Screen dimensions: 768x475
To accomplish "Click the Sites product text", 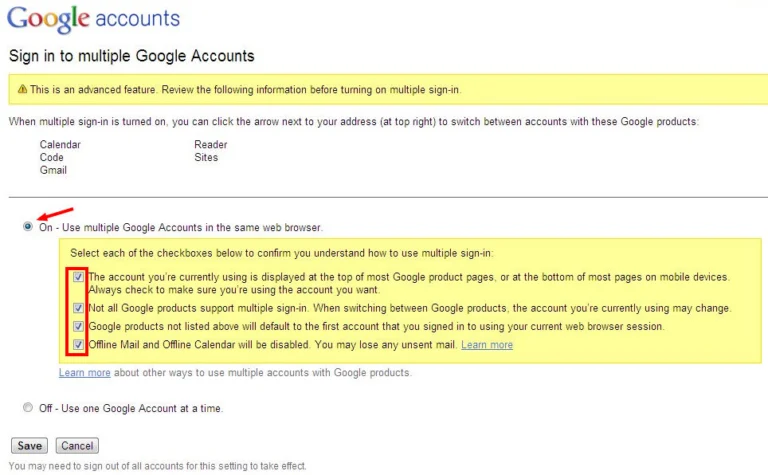I will [x=206, y=157].
